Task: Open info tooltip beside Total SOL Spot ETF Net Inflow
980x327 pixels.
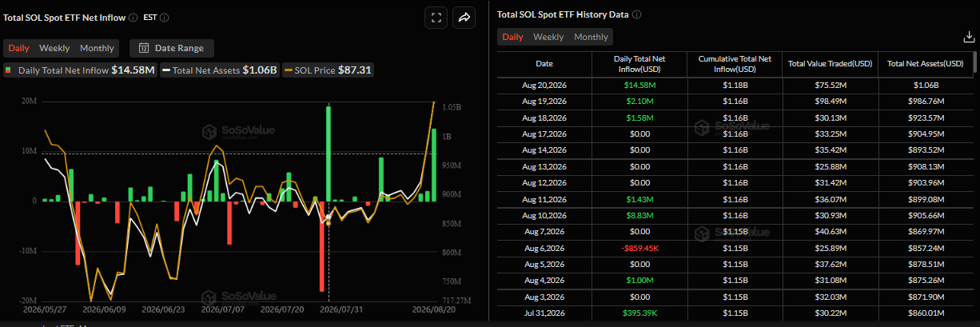Action: coord(133,17)
